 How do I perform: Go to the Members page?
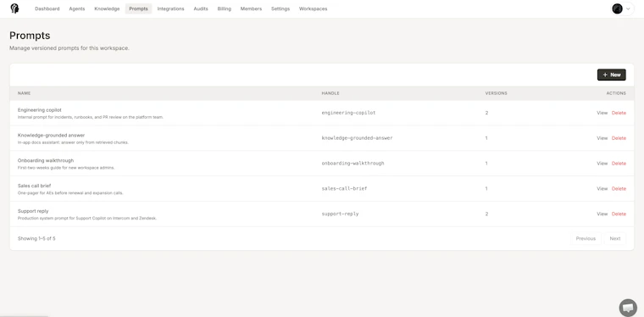click(251, 8)
